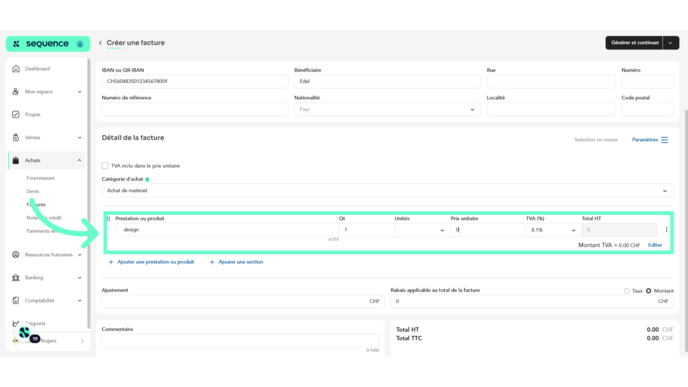Viewport: 688px width, 387px height.
Task: Click the Prestation ou produit design field
Action: click(x=227, y=229)
